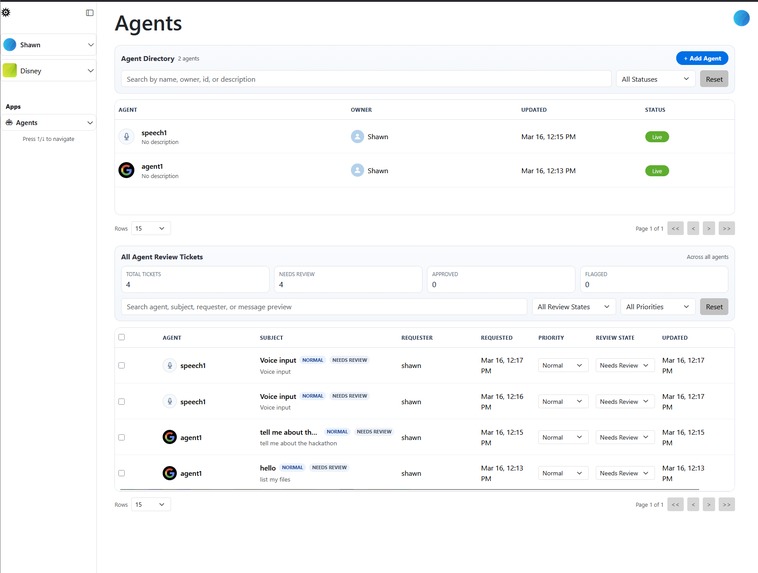The width and height of the screenshot is (758, 573).
Task: Check the ticket requested Mar 16, 12:16 PM
Action: 122,401
